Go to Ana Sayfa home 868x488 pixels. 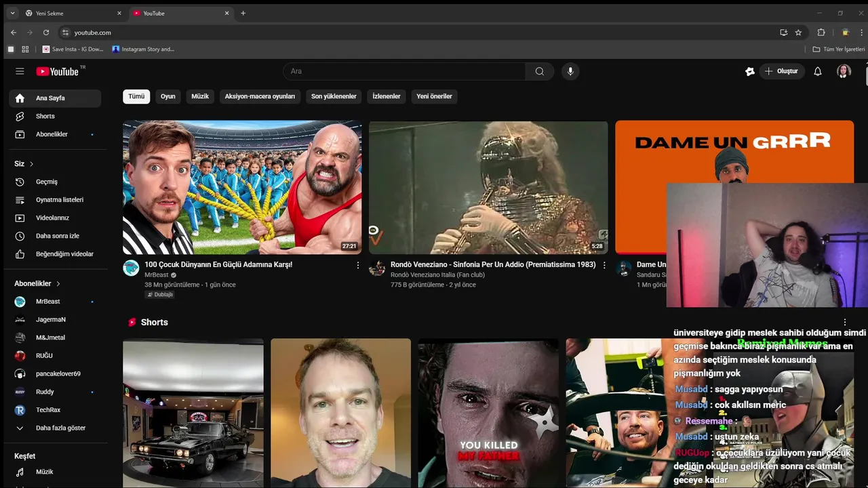(55, 98)
